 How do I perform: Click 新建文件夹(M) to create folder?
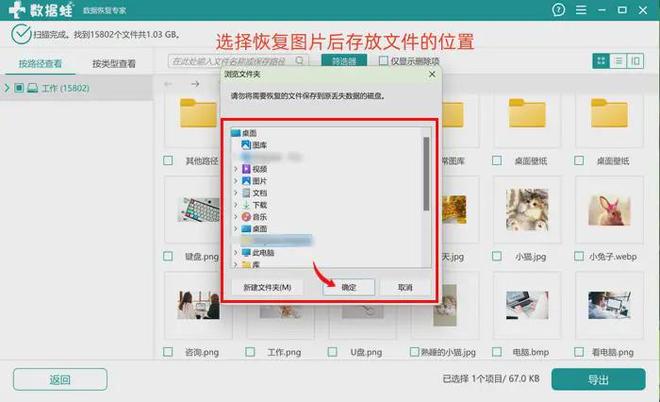(x=267, y=288)
